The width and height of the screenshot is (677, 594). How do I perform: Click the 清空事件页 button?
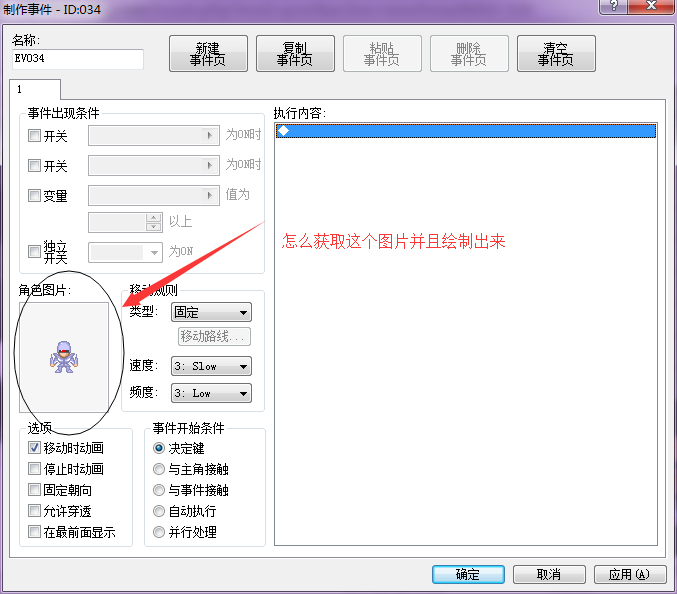pos(556,54)
